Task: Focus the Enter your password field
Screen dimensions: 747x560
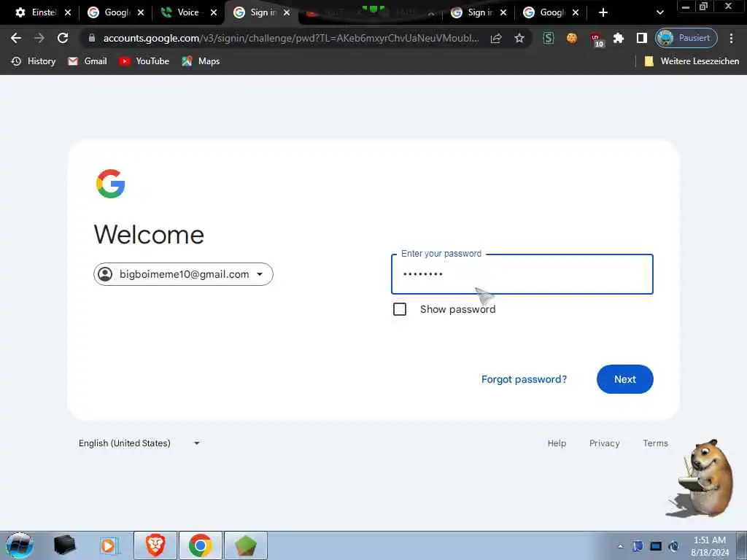Action: click(x=522, y=274)
